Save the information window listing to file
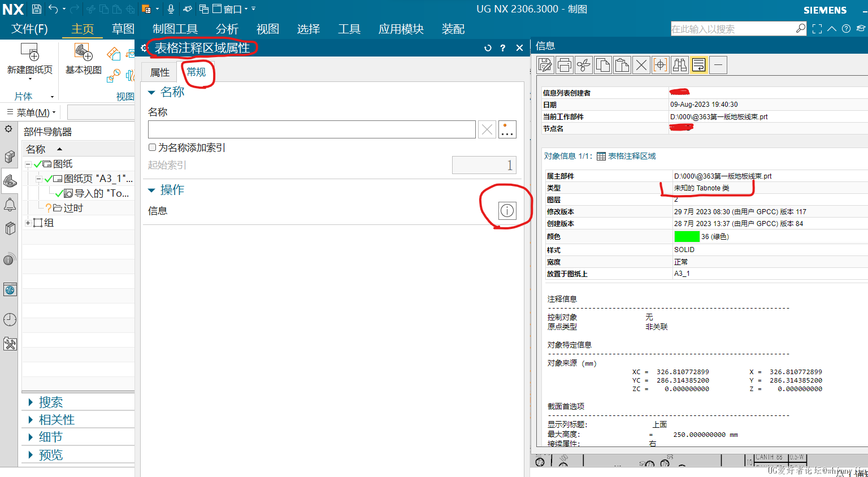The image size is (868, 477). point(545,65)
